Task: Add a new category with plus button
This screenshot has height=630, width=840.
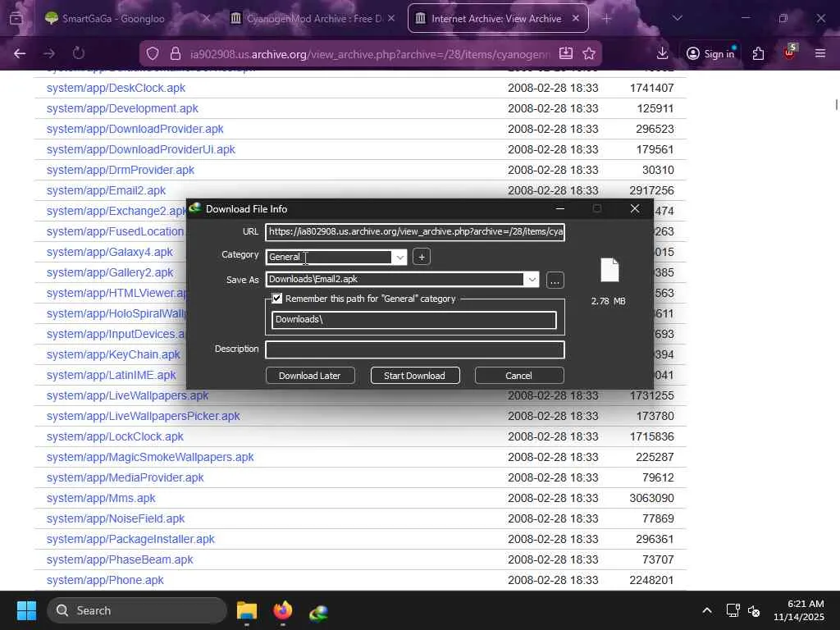Action: point(422,257)
